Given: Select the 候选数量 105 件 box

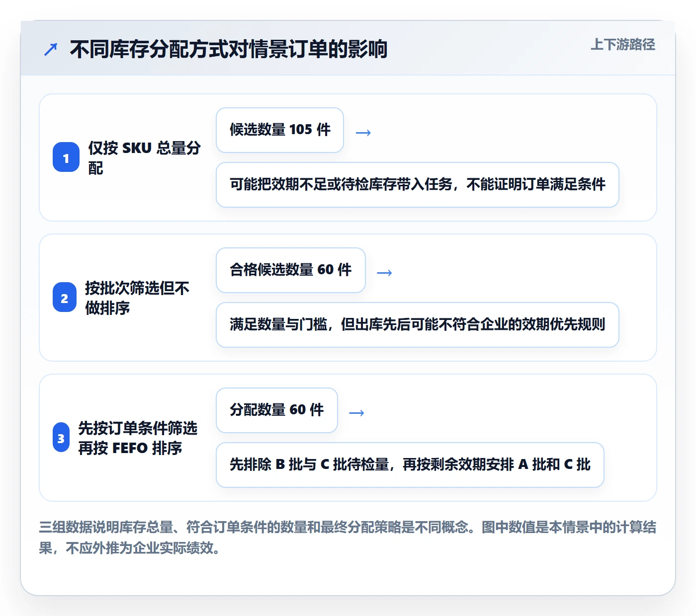Looking at the screenshot, I should point(280,130).
